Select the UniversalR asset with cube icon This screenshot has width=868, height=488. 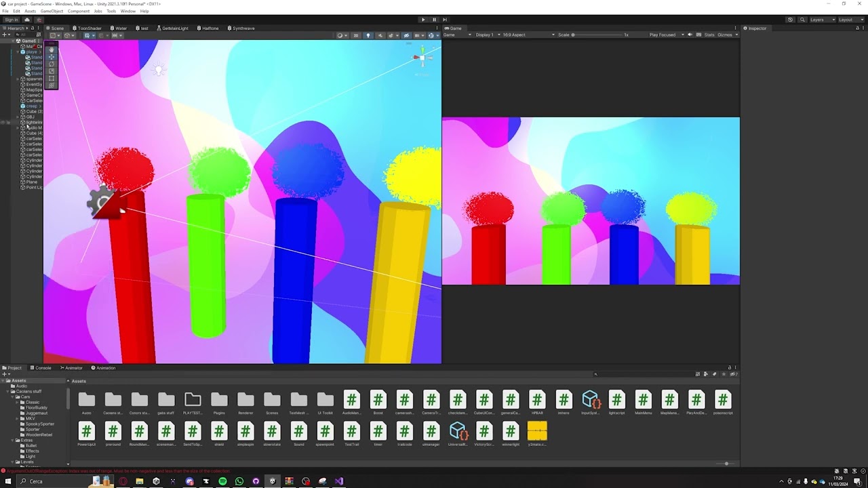[x=458, y=434]
